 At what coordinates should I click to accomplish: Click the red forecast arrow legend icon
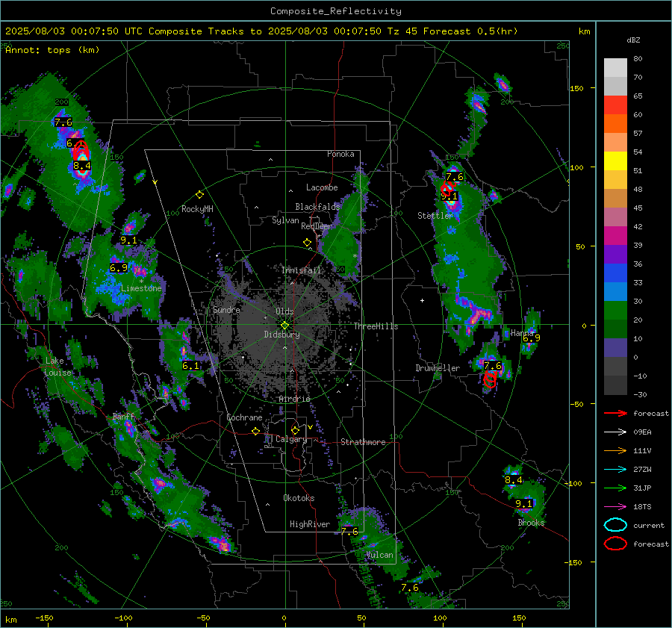pyautogui.click(x=615, y=413)
